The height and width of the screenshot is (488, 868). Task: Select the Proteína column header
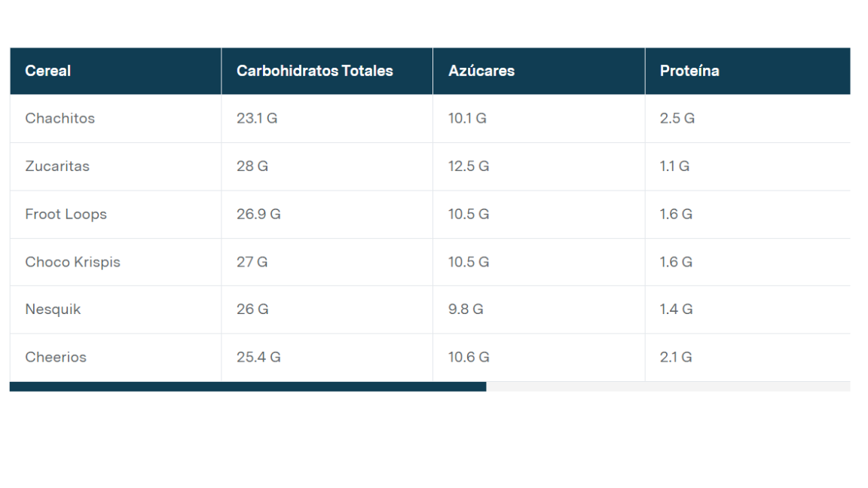click(x=689, y=71)
